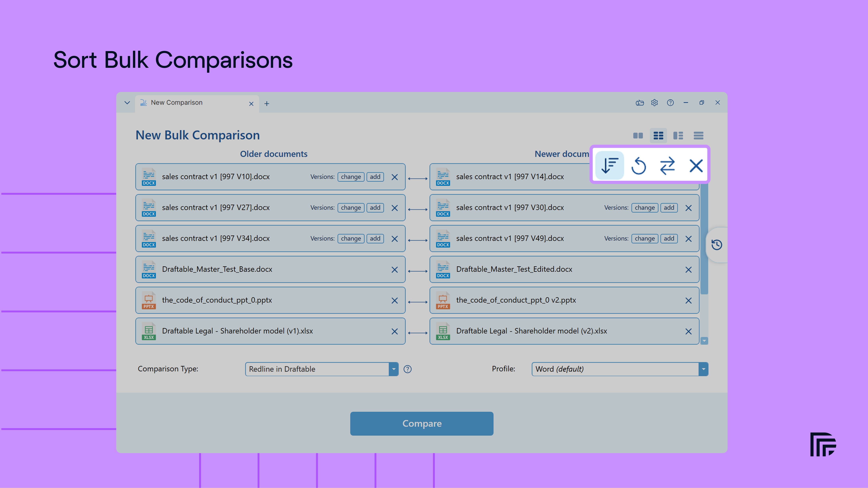Click the scrollbar down arrow

(704, 341)
